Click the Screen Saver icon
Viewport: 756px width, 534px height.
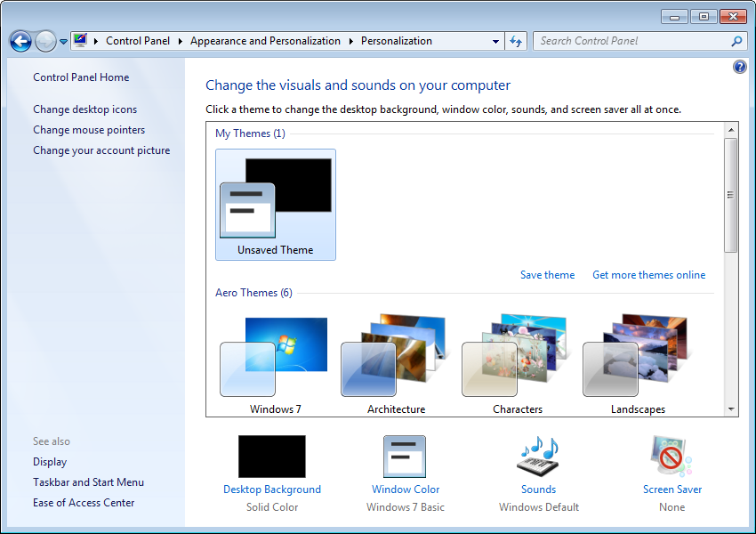tap(672, 457)
